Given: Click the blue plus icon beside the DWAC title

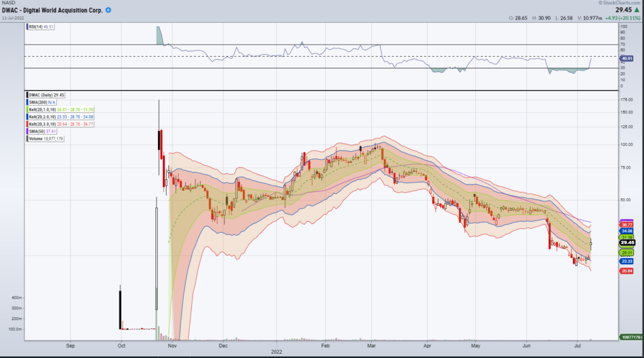Looking at the screenshot, I should (108, 10).
